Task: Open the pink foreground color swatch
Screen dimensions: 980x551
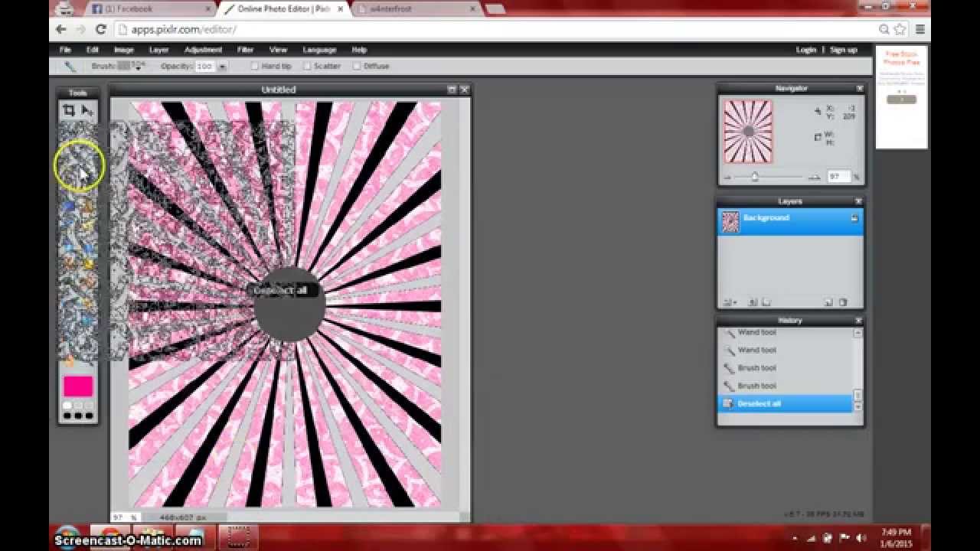Action: pyautogui.click(x=78, y=386)
